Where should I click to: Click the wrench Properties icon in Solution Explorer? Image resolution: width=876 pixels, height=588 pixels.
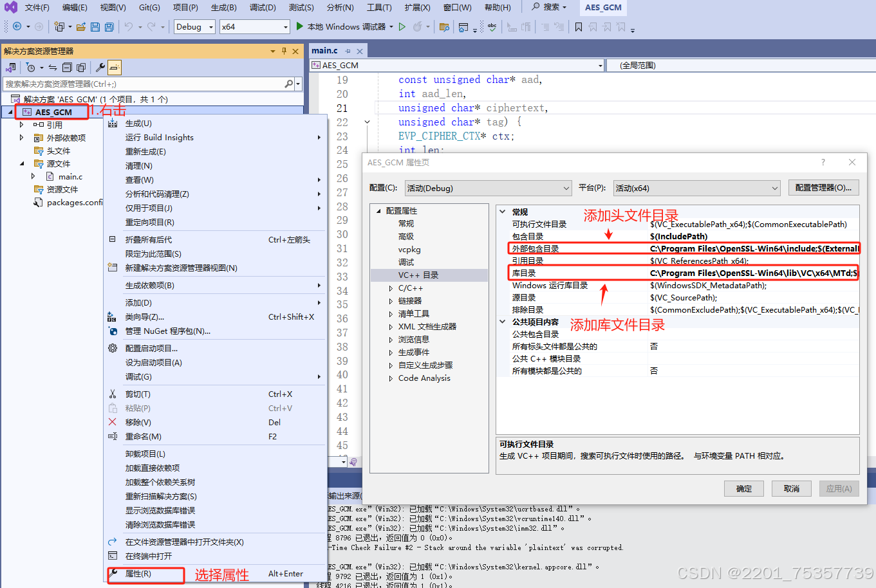pyautogui.click(x=100, y=68)
